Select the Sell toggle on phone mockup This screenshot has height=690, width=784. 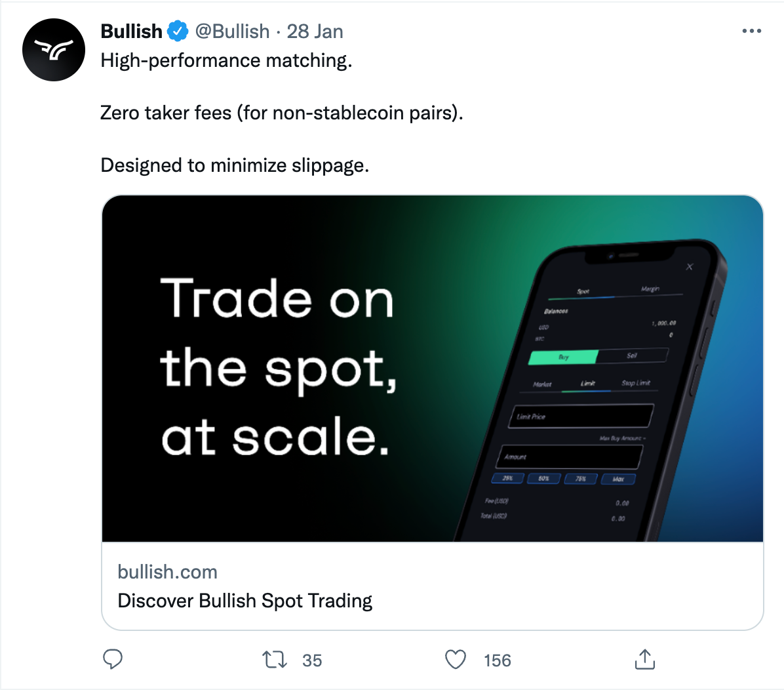[632, 355]
